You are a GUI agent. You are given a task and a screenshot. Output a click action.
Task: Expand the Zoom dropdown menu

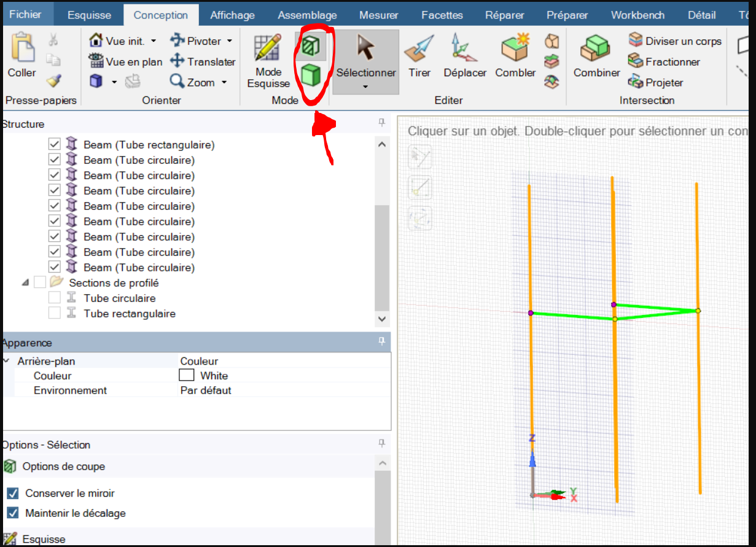pos(224,82)
